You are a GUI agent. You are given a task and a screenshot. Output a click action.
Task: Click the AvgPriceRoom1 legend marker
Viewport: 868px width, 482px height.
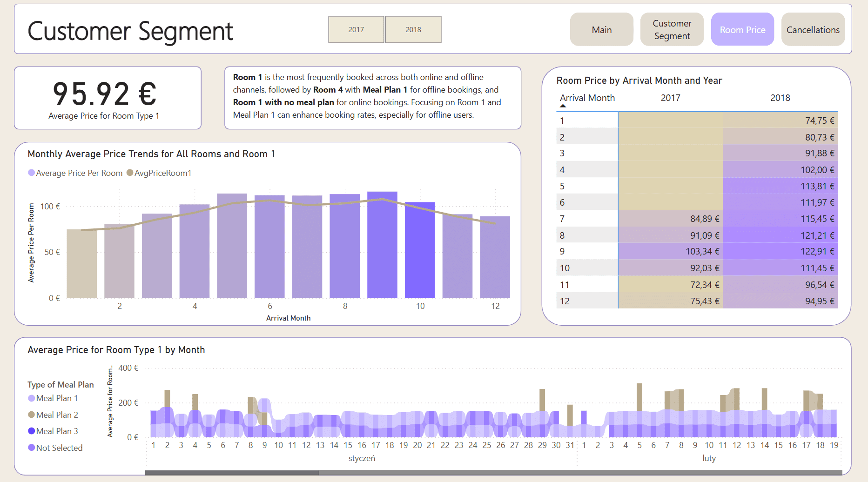130,173
